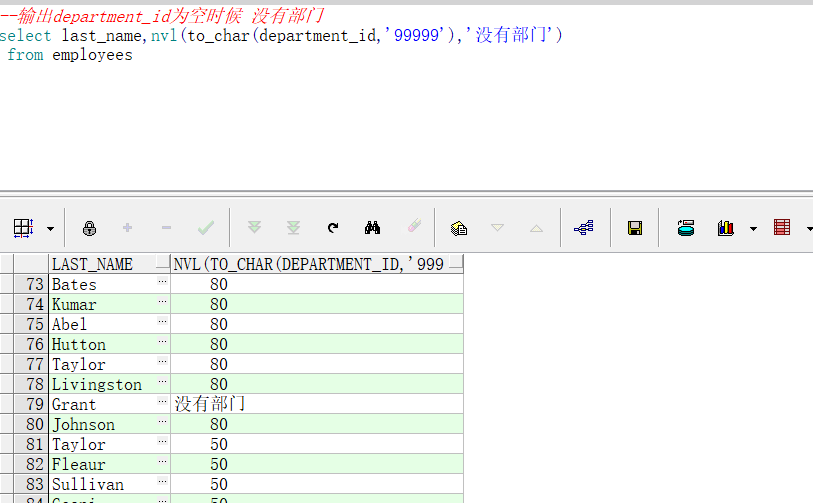The image size is (813, 503).
Task: Click the 'nvl' function in SQL editor
Action: pyautogui.click(x=164, y=36)
